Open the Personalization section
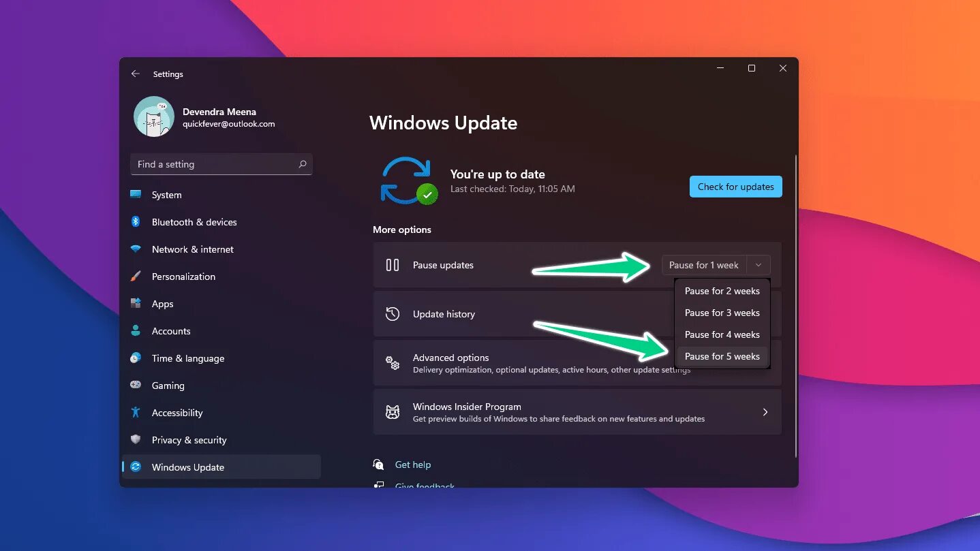 coord(183,277)
